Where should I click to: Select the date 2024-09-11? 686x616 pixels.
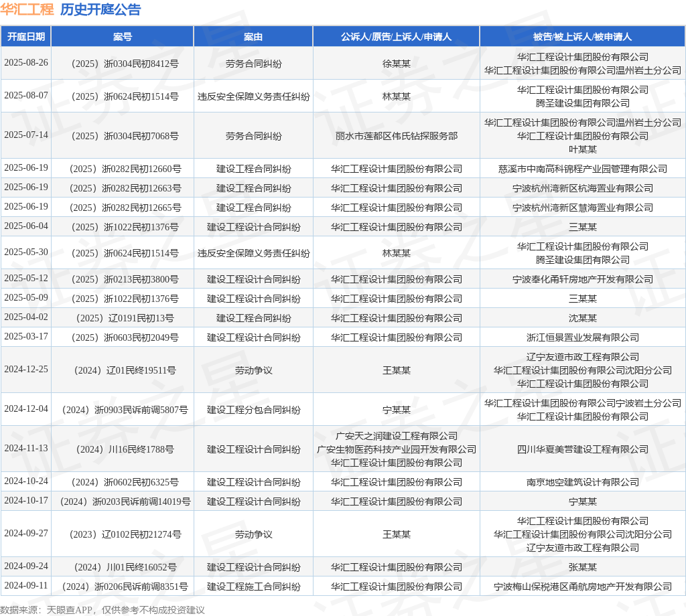(x=26, y=585)
